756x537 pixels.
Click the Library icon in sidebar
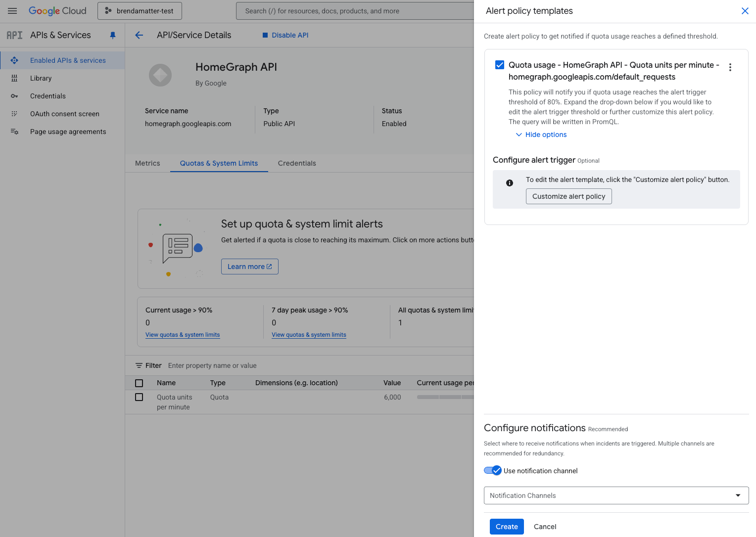[14, 78]
